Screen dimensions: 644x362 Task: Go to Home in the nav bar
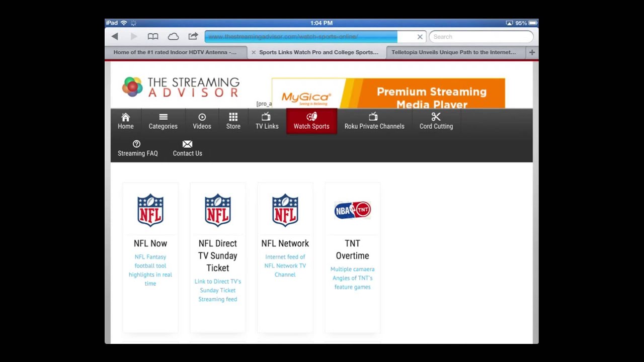click(x=126, y=121)
